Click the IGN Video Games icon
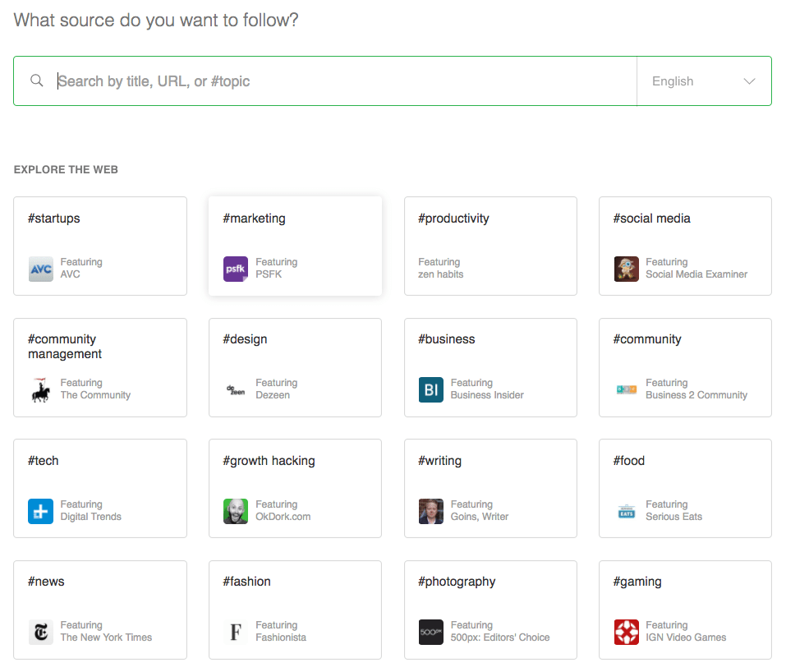 626,632
